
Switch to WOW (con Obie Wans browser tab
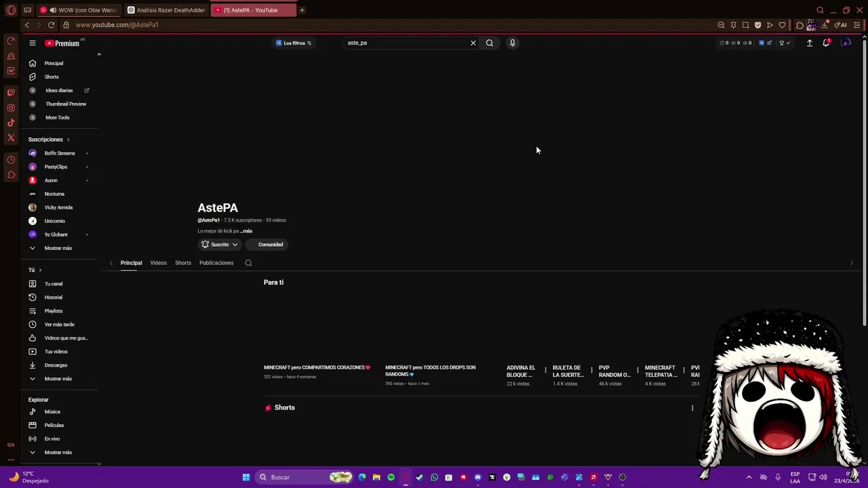click(x=79, y=10)
